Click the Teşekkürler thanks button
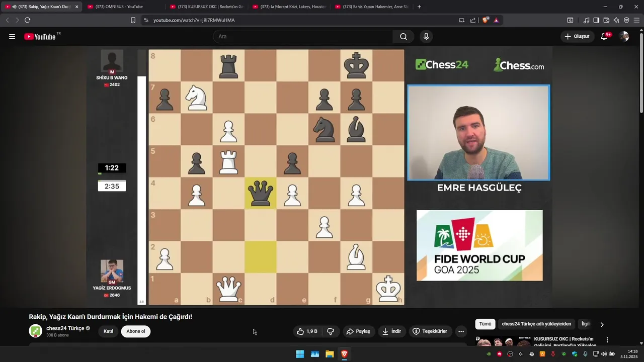This screenshot has height=362, width=644. (430, 331)
